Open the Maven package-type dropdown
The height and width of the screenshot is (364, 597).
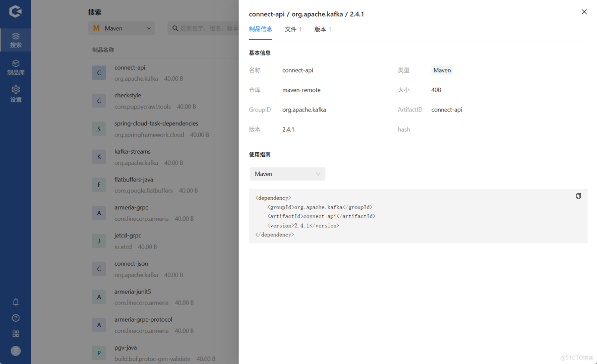(121, 28)
